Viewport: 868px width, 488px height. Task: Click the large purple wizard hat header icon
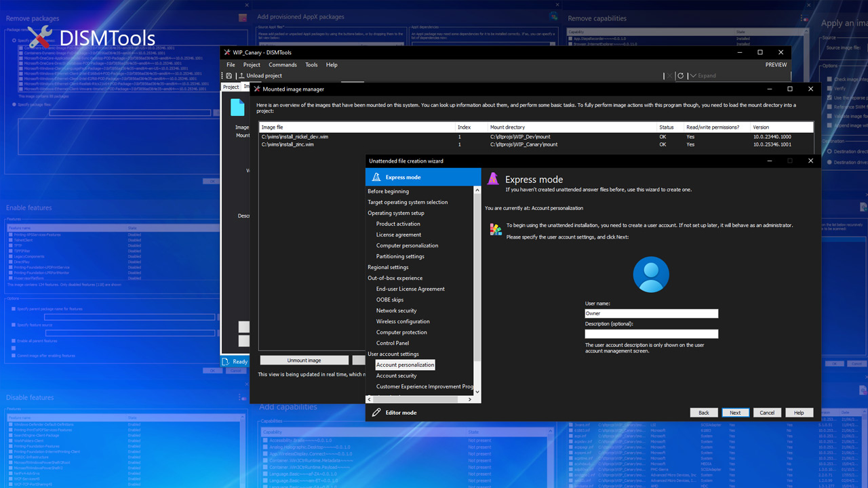pyautogui.click(x=493, y=178)
